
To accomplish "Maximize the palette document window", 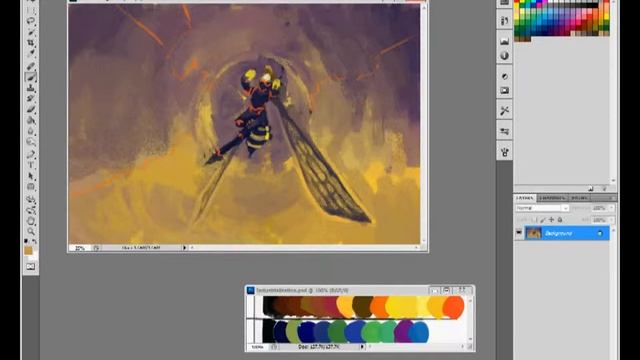I will pyautogui.click(x=446, y=290).
